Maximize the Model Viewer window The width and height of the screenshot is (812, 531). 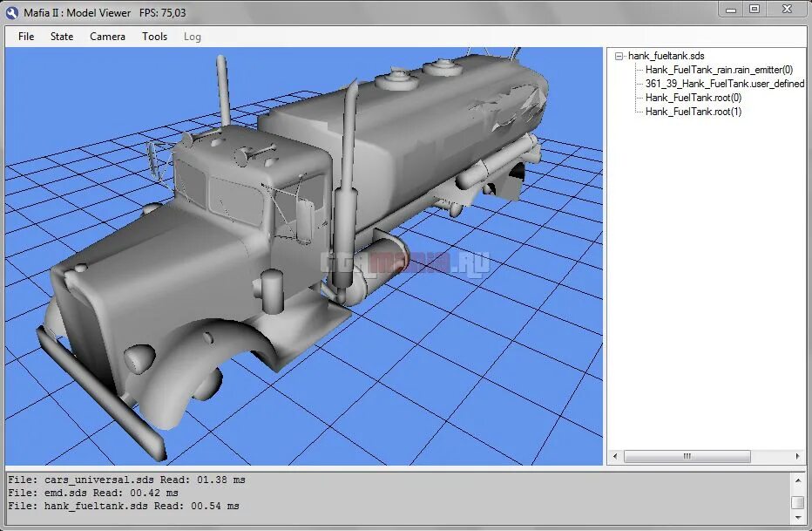(x=754, y=10)
